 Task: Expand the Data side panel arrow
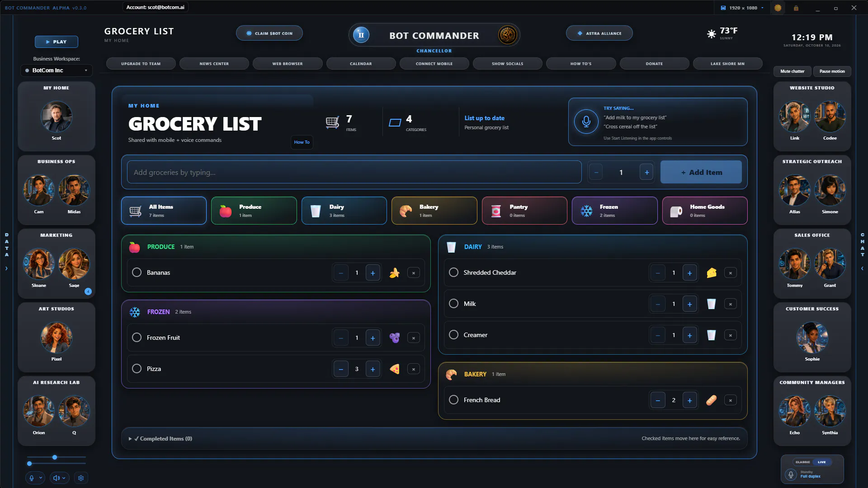click(x=6, y=268)
